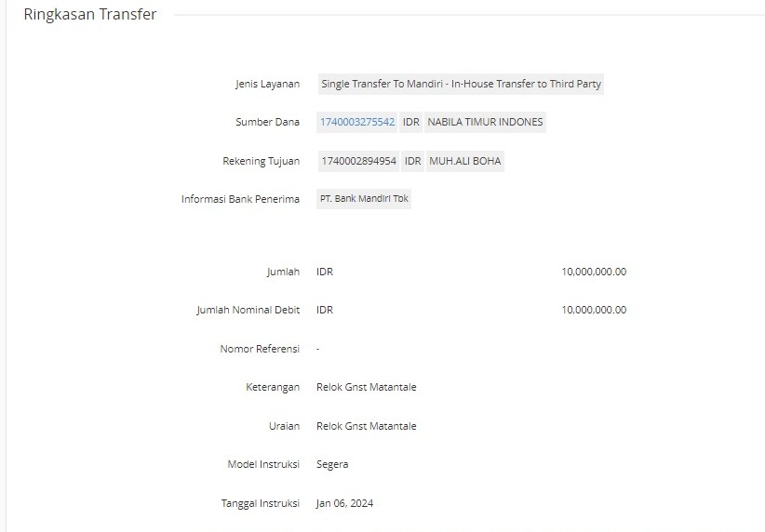Viewport: 765px width, 532px height.
Task: Click the IDR currency tag in Rekening Tujuan
Action: [413, 161]
